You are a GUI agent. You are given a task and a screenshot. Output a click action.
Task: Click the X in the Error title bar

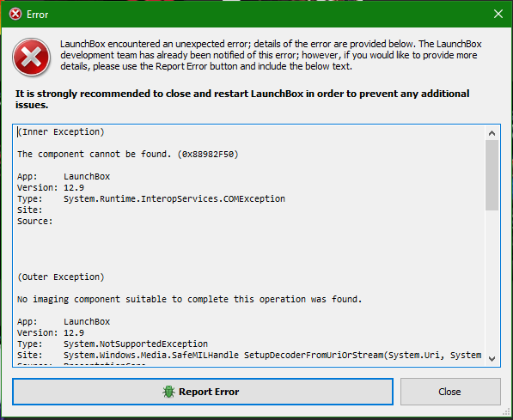pyautogui.click(x=498, y=14)
